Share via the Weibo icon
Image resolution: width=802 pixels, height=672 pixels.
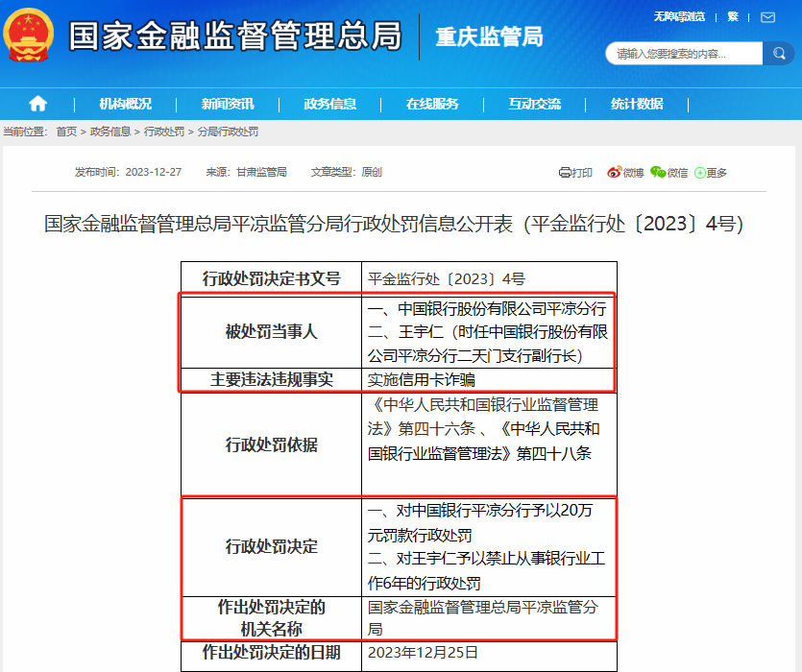tap(615, 173)
